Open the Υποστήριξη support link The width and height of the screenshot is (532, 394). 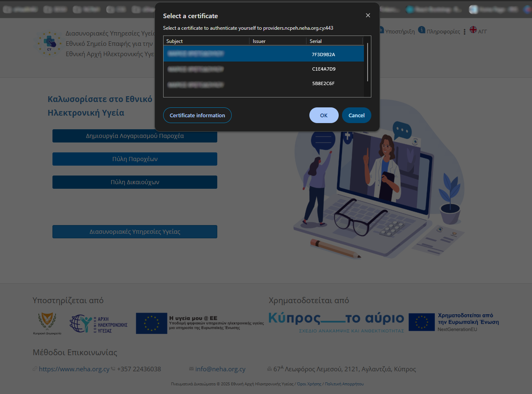point(399,31)
